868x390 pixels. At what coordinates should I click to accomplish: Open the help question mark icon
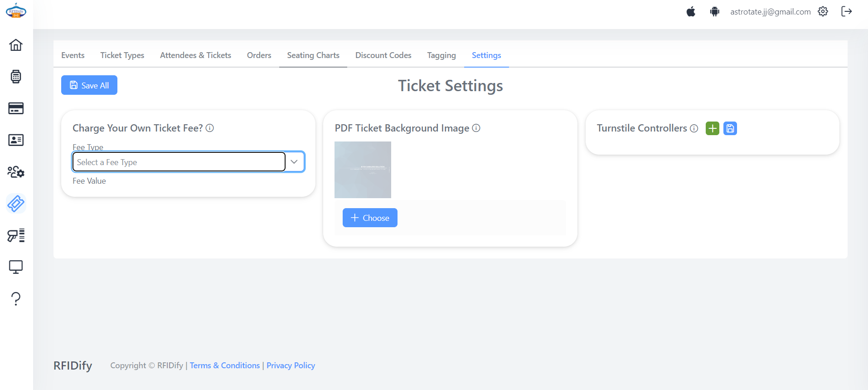click(16, 299)
